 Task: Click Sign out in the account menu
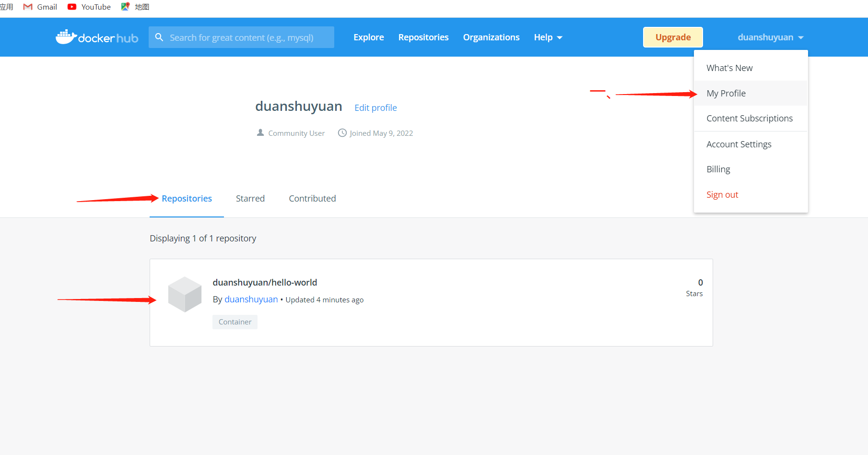coord(751,195)
